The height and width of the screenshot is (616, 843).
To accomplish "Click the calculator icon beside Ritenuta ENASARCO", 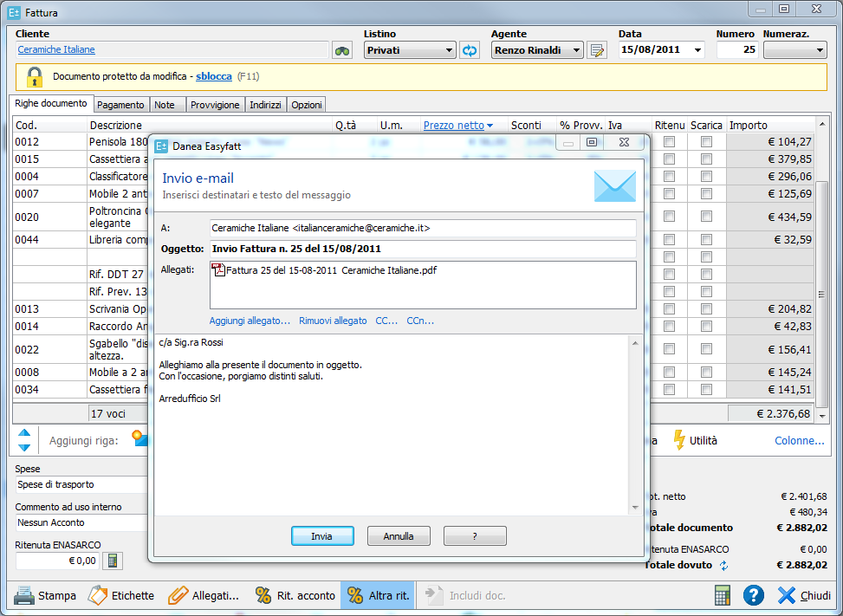I will coord(112,561).
